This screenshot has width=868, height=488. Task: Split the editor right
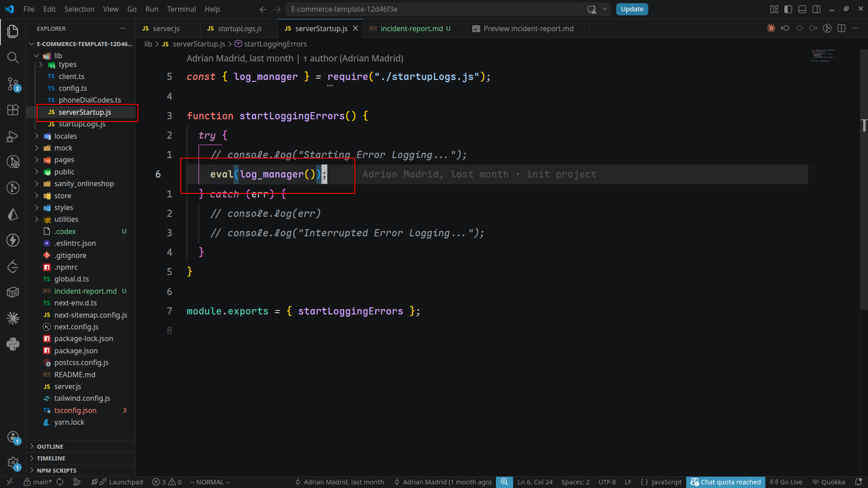click(x=841, y=28)
